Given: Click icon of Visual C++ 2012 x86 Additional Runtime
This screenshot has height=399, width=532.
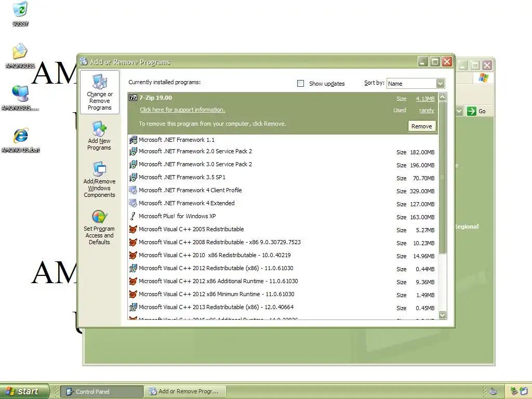Looking at the screenshot, I should [x=133, y=281].
